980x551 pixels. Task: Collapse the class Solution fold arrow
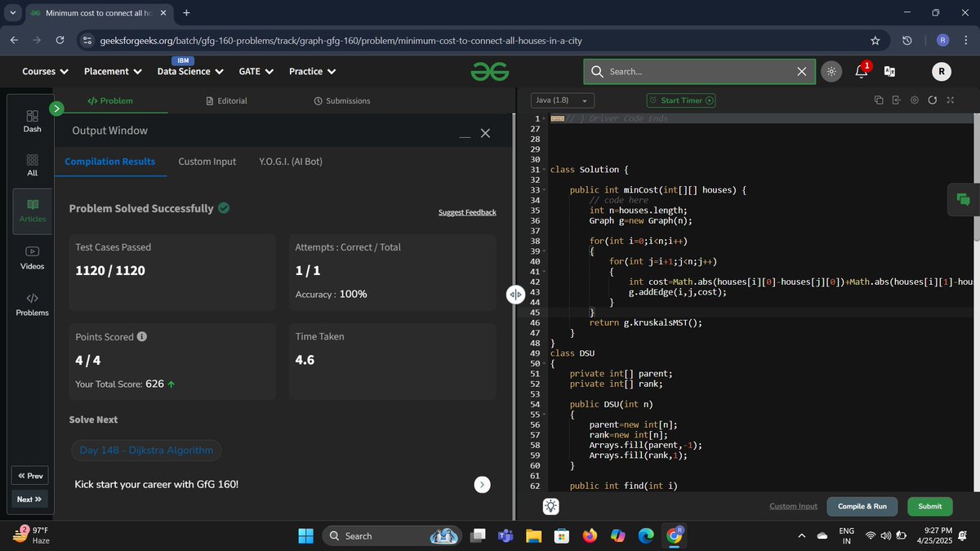(x=545, y=170)
